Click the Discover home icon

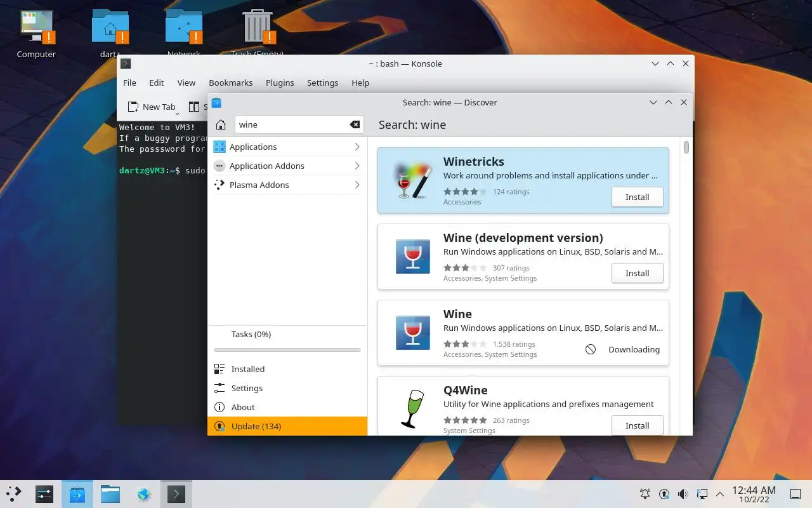(x=220, y=124)
